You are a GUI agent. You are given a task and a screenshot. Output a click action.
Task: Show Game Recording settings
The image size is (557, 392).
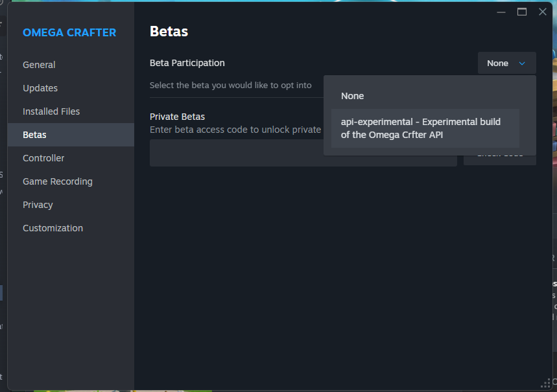click(58, 181)
